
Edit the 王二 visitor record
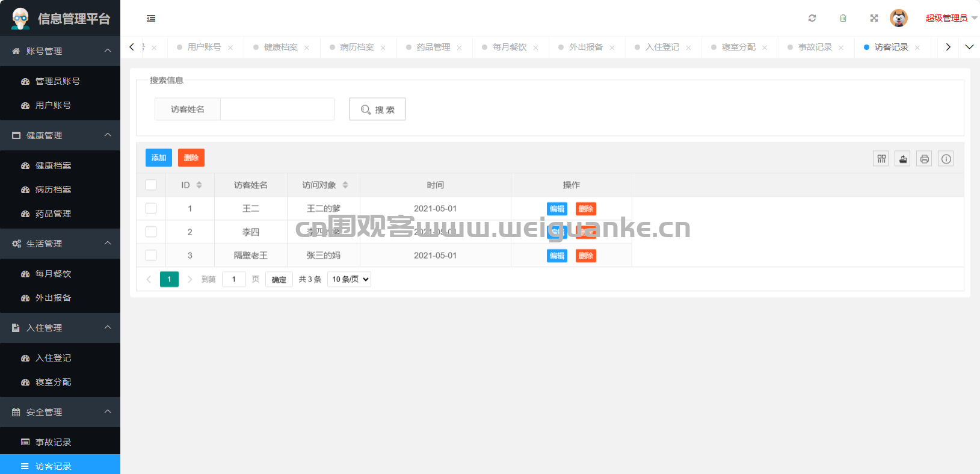point(557,209)
